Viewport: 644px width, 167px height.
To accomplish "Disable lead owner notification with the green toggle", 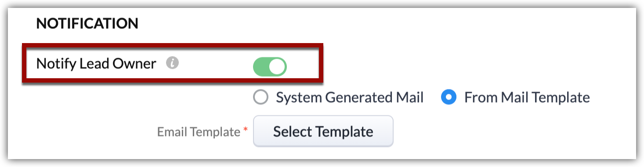I will click(270, 67).
